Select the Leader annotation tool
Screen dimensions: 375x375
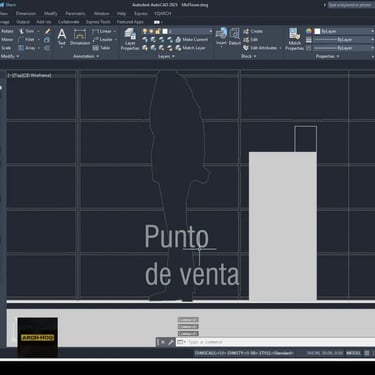click(x=103, y=39)
